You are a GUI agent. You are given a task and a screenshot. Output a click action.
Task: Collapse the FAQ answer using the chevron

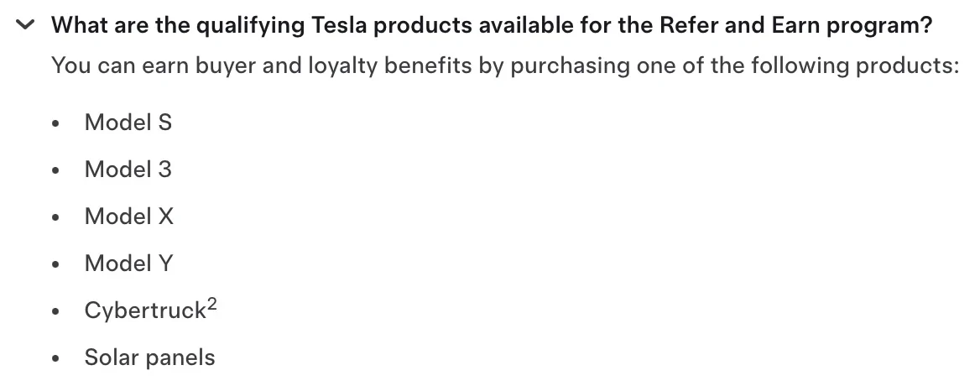coord(25,25)
